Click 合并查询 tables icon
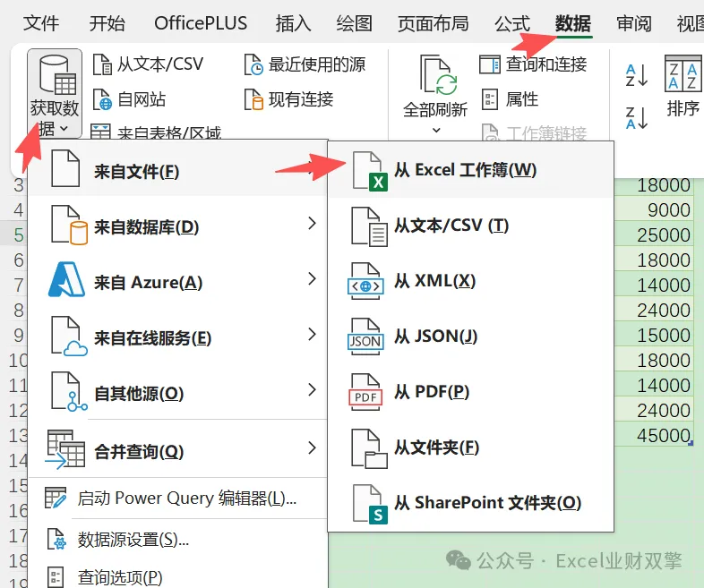 pyautogui.click(x=65, y=449)
